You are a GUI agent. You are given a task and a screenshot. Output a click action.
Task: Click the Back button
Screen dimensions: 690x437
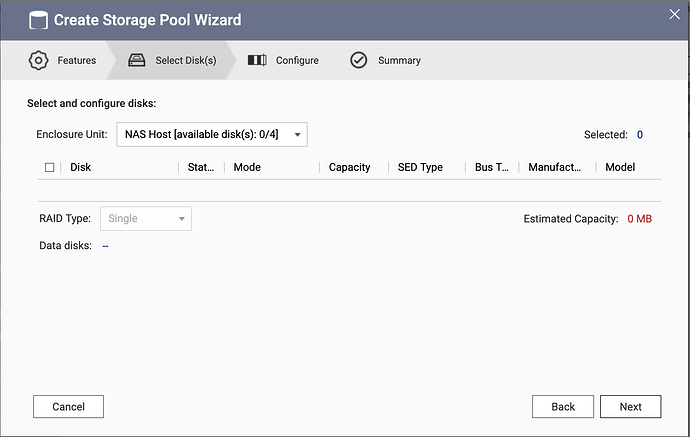click(563, 407)
